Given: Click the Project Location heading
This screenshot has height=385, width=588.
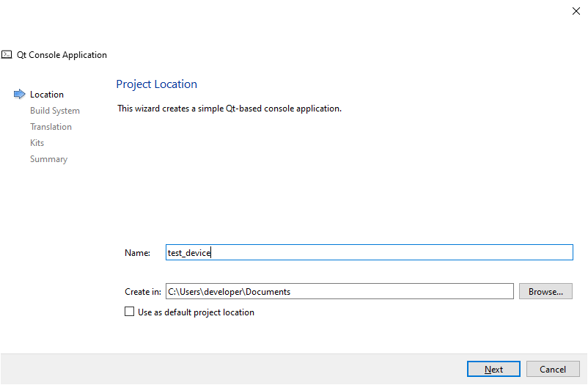Looking at the screenshot, I should click(157, 84).
